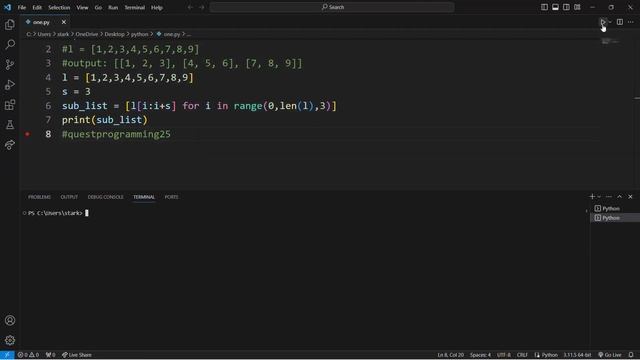
Task: Go back with the navigation arrow
Action: pyautogui.click(x=190, y=7)
